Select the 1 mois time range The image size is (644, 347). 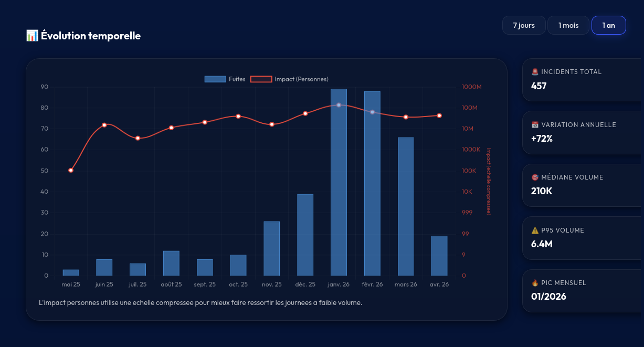click(x=568, y=25)
